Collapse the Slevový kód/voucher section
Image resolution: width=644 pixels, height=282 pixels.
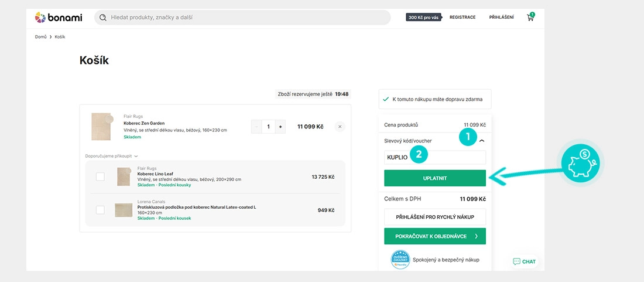coord(482,141)
